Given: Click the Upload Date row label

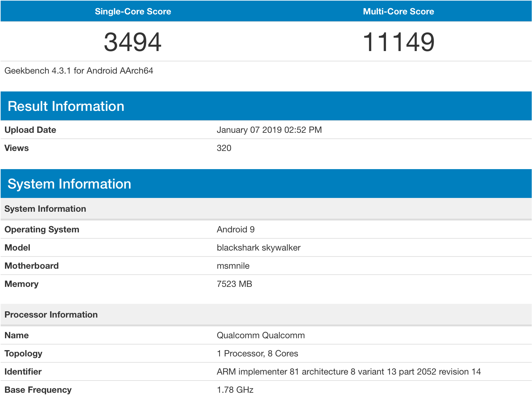Looking at the screenshot, I should click(30, 130).
